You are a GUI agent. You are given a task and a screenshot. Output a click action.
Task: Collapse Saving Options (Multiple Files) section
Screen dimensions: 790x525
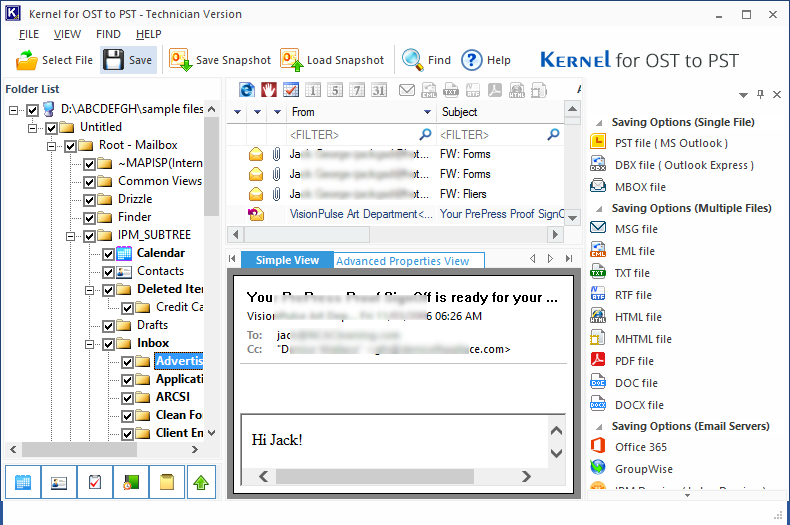click(x=599, y=209)
